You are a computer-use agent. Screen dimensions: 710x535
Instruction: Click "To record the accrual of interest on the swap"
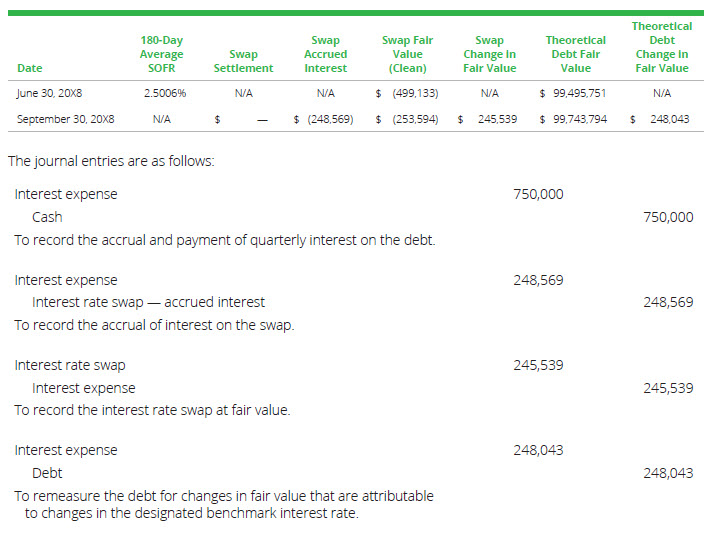click(154, 325)
